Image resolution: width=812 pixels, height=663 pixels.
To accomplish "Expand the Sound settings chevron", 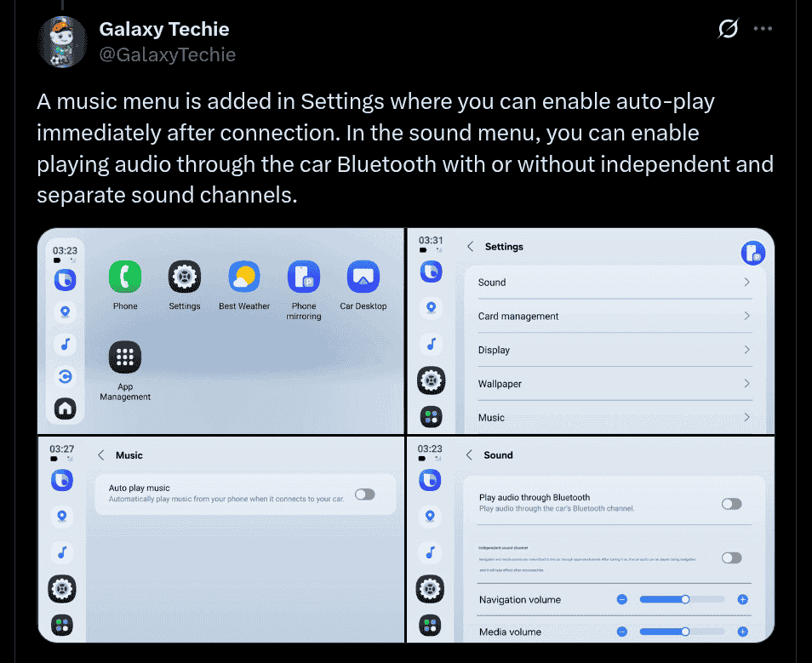I will [746, 282].
